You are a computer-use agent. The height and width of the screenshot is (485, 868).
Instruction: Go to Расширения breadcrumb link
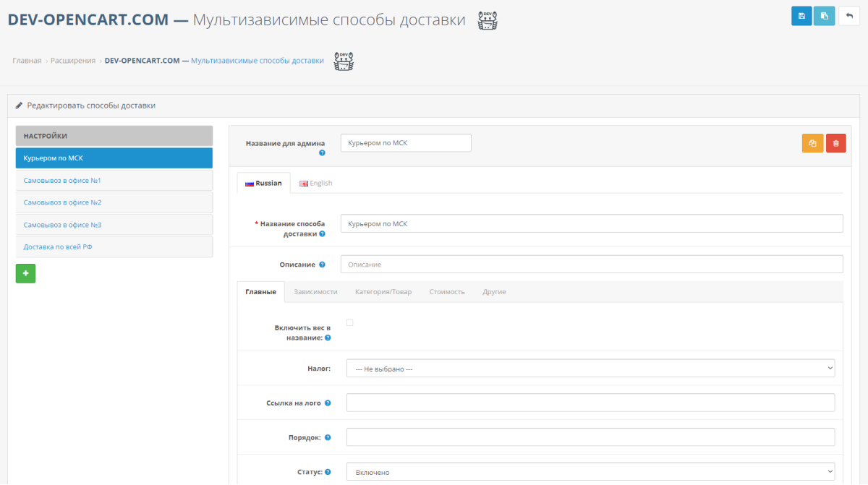pos(73,61)
